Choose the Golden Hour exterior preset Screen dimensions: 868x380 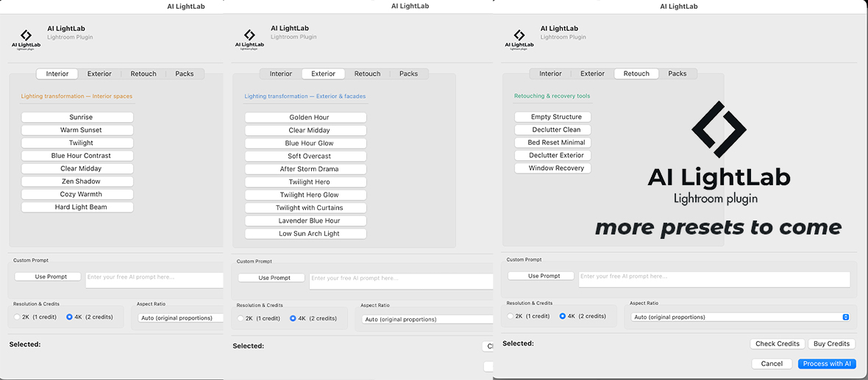tap(305, 118)
